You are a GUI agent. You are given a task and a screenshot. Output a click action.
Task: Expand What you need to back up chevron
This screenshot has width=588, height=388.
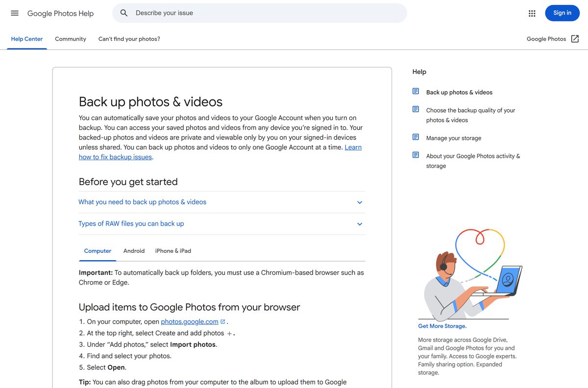(360, 202)
